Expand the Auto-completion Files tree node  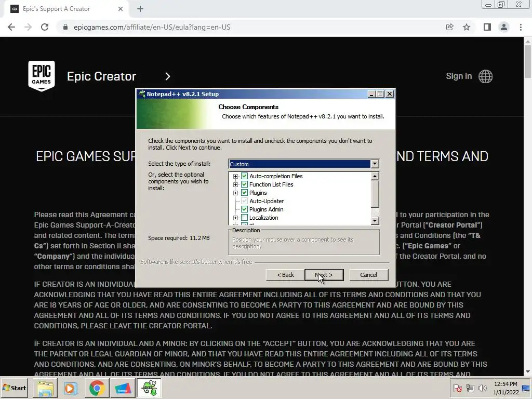tap(235, 176)
